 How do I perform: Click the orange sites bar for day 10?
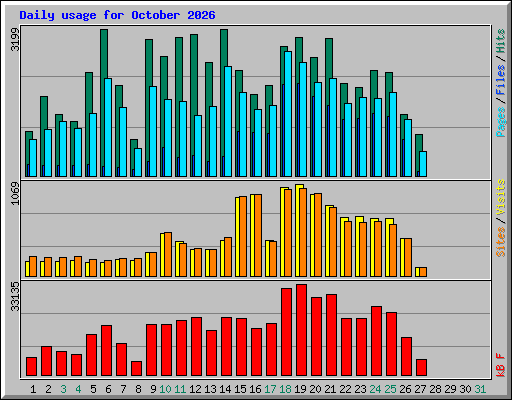pyautogui.click(x=168, y=254)
